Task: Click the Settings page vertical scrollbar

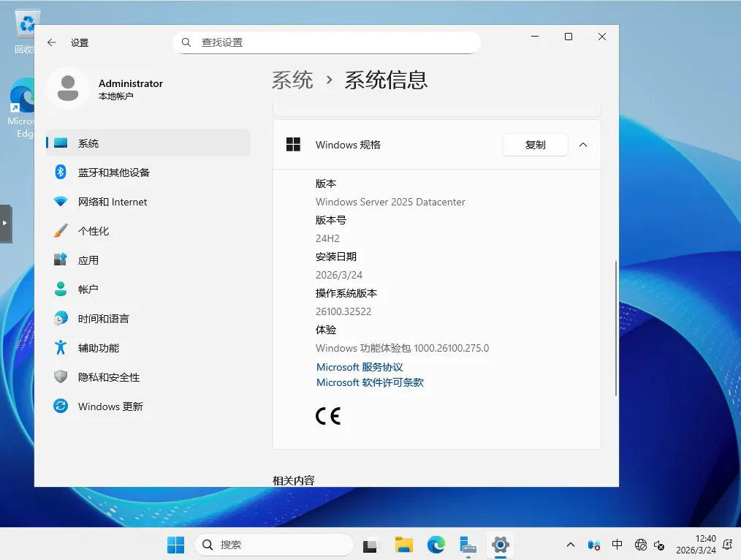Action: click(x=616, y=328)
